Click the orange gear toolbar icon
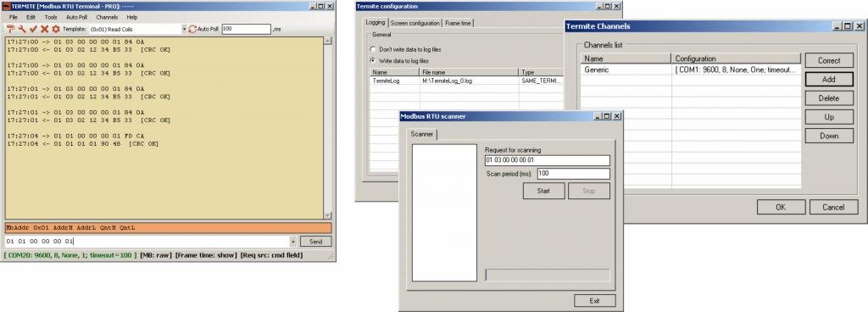 [55, 29]
